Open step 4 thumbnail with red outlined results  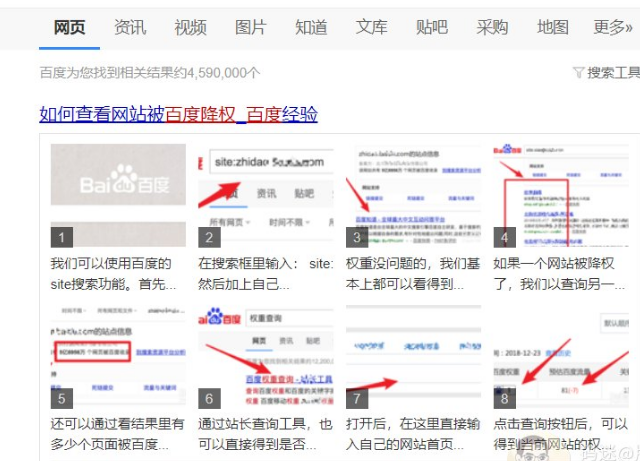pos(561,196)
